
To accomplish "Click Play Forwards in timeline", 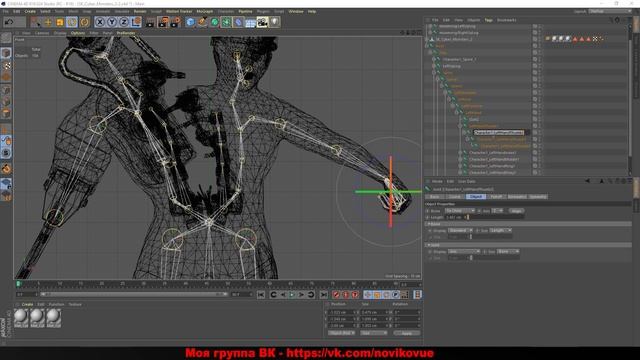I will (x=292, y=295).
